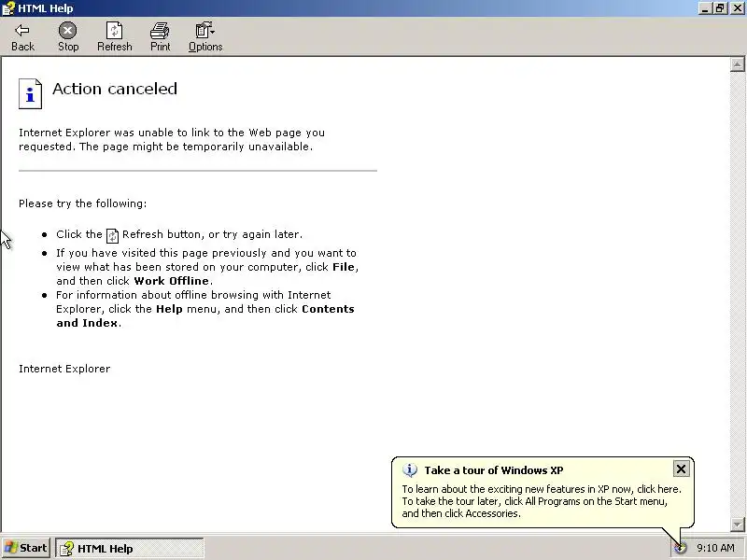Restore the HTML Help window size
This screenshot has width=747, height=560.
pos(719,8)
